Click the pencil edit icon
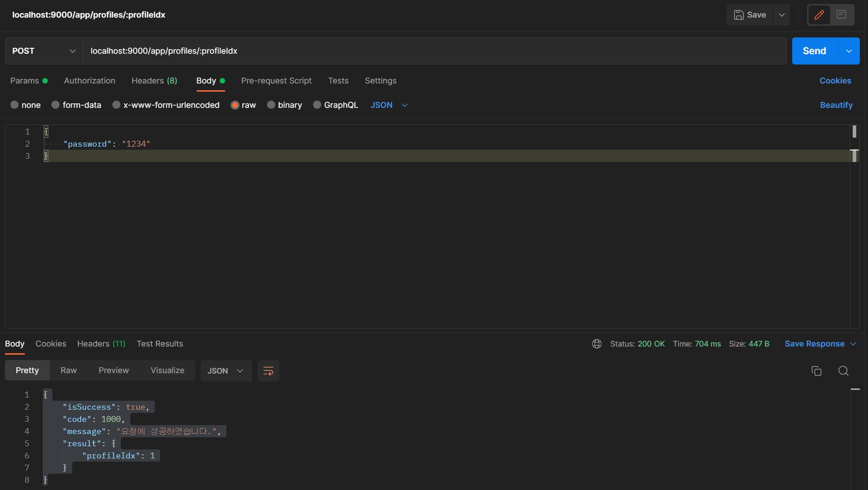 [819, 15]
